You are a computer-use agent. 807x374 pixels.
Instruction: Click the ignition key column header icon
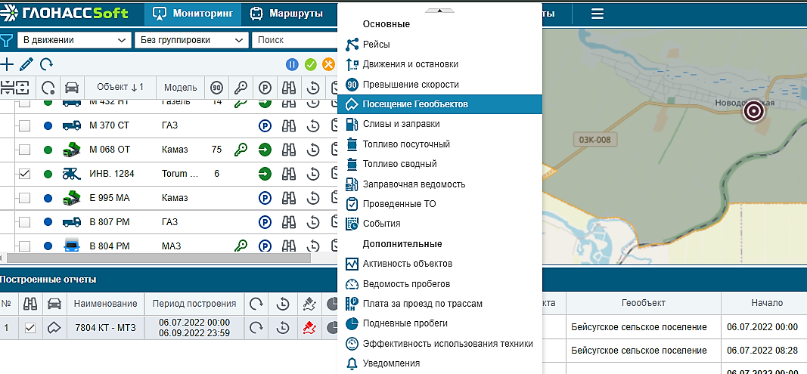point(240,87)
